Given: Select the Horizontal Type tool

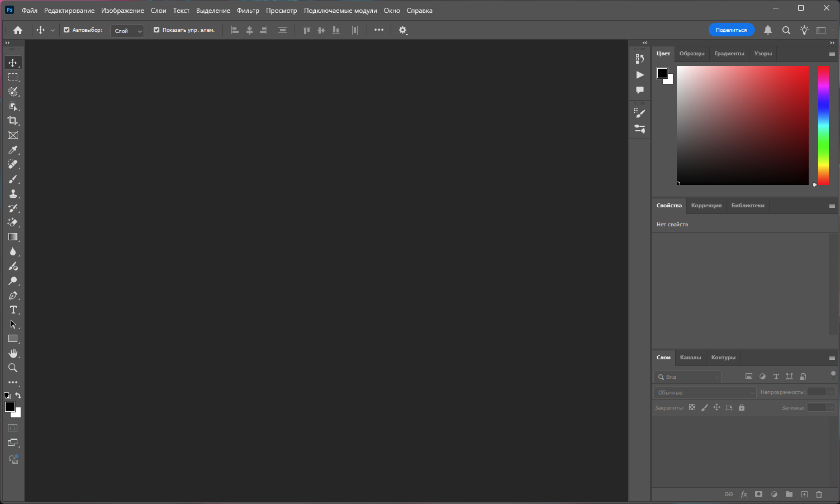Looking at the screenshot, I should click(13, 310).
